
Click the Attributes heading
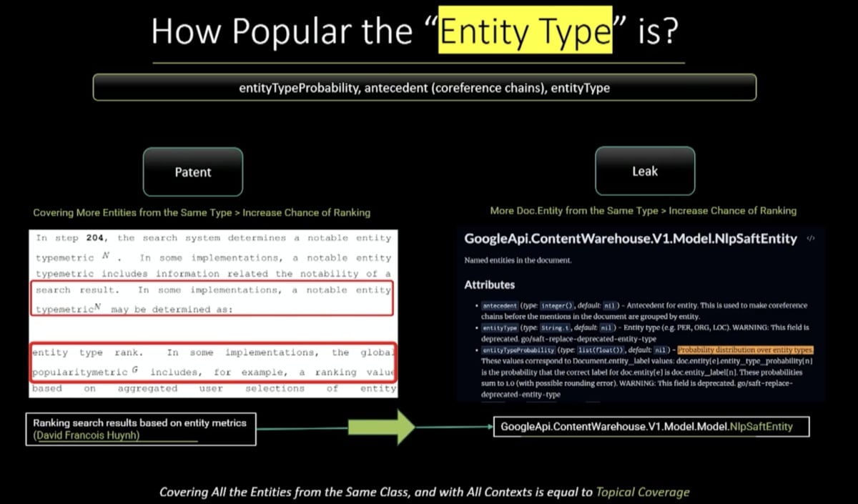click(489, 285)
